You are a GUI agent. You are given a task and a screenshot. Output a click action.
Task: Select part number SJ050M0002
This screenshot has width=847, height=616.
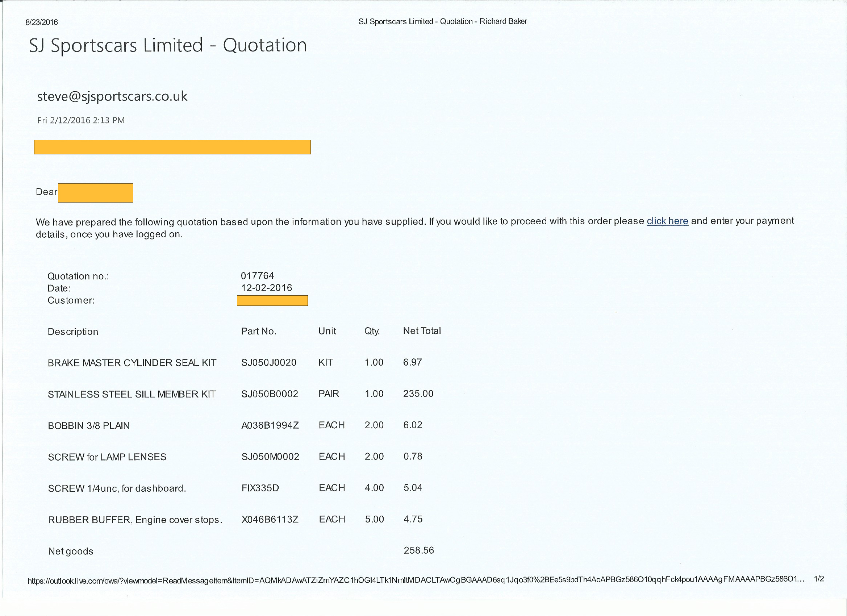pos(270,457)
